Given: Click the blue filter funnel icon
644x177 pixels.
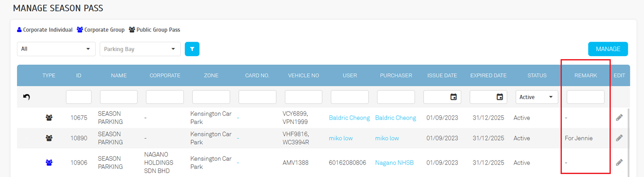Looking at the screenshot, I should [x=192, y=49].
